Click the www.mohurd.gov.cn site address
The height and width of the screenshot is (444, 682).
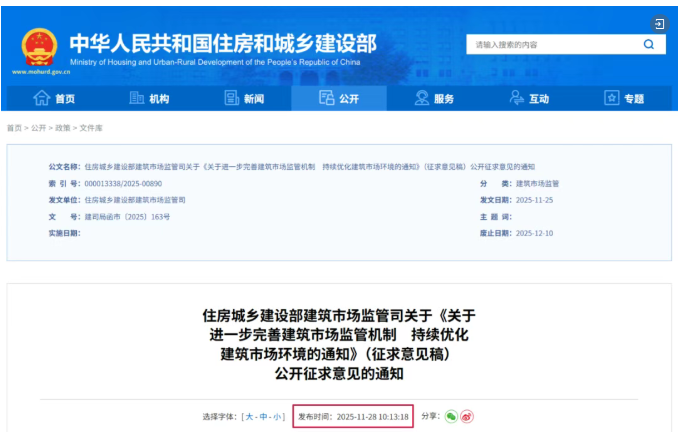point(41,72)
